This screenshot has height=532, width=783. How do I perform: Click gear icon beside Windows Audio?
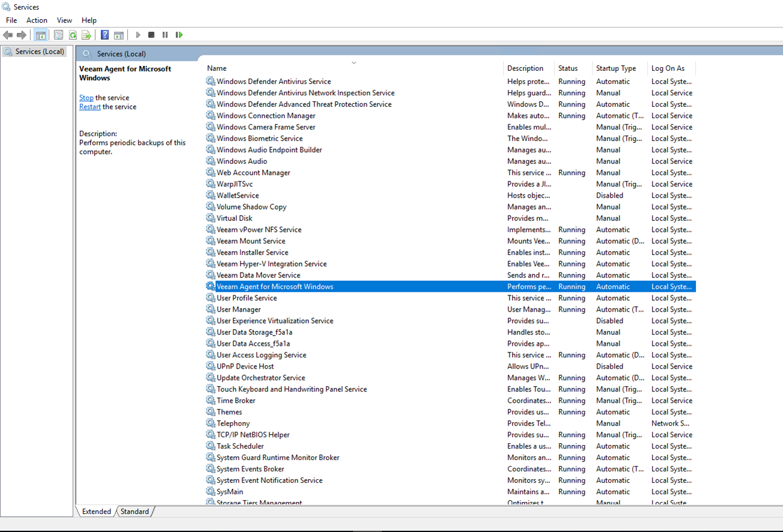(x=210, y=161)
